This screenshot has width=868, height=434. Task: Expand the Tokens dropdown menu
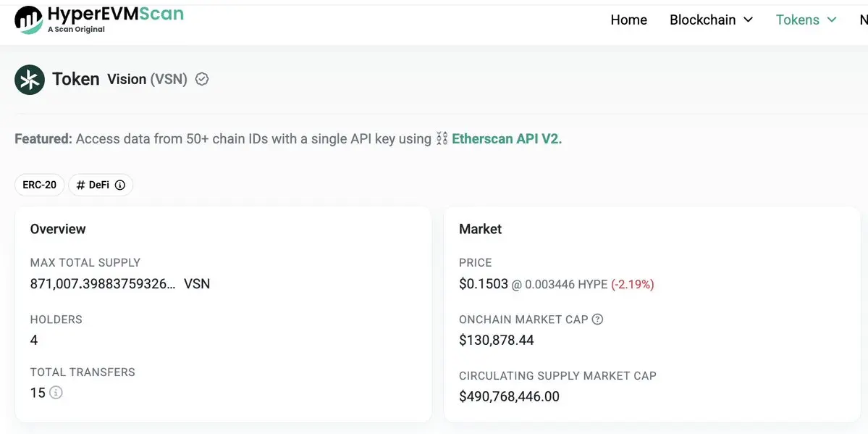tap(806, 20)
